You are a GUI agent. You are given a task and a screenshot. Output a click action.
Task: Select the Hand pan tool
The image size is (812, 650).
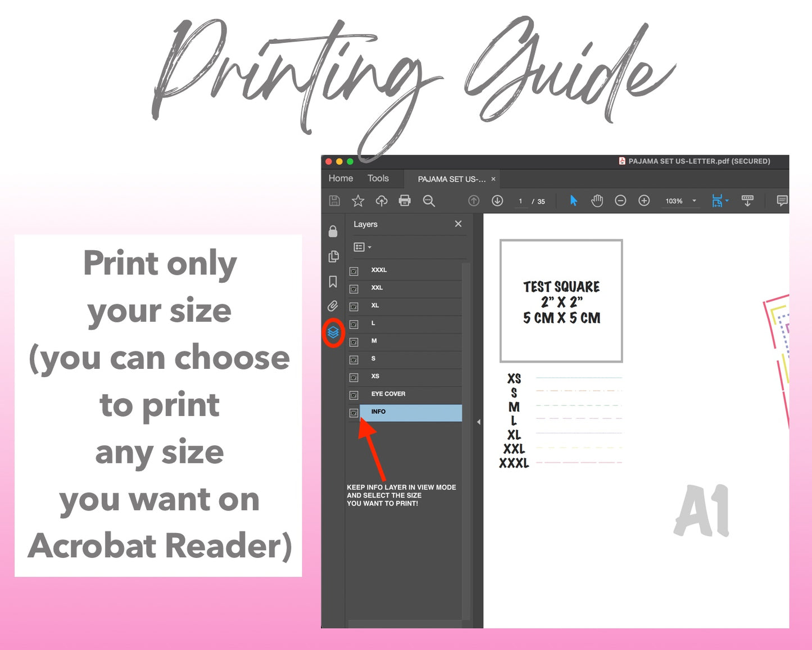point(597,201)
